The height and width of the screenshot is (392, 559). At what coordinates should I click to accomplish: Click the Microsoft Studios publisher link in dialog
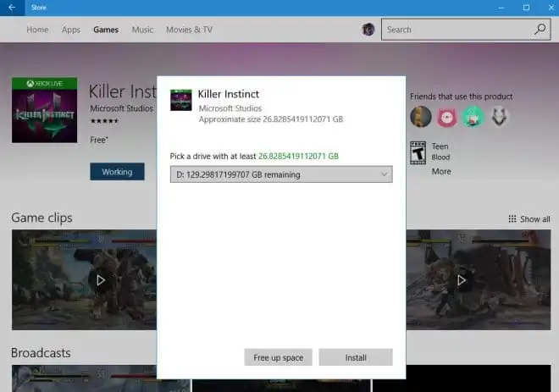pyautogui.click(x=230, y=108)
